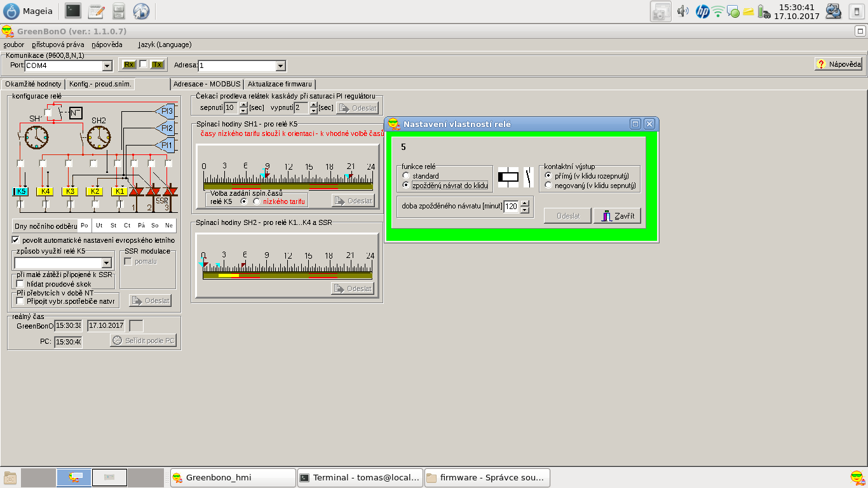
Task: Increase delayed return minutes value
Action: [525, 203]
